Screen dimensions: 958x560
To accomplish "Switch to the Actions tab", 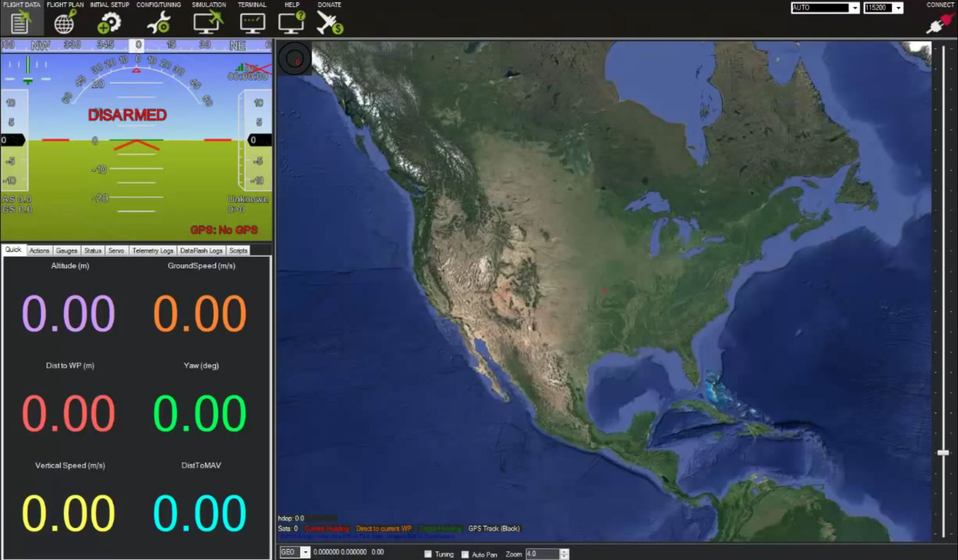I will 39,251.
